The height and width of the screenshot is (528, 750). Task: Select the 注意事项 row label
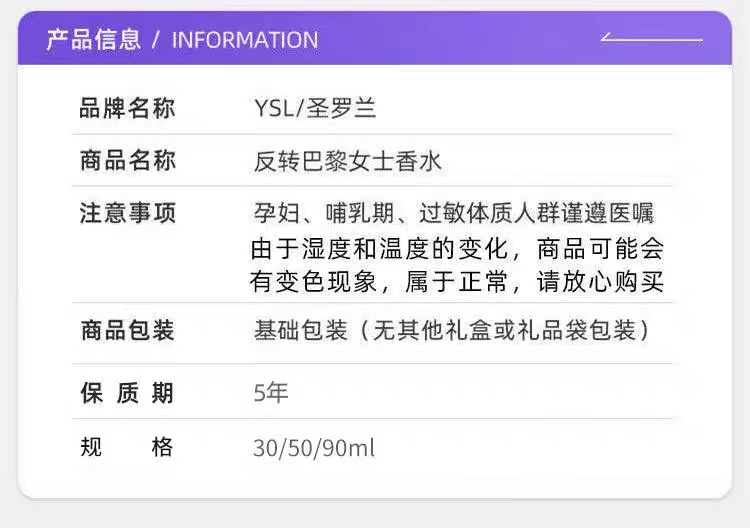[127, 213]
